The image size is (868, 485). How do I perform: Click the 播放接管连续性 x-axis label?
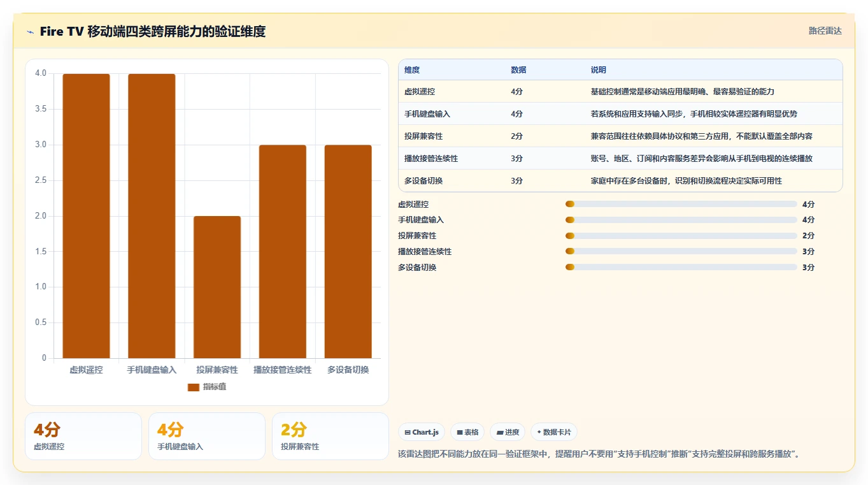[283, 370]
